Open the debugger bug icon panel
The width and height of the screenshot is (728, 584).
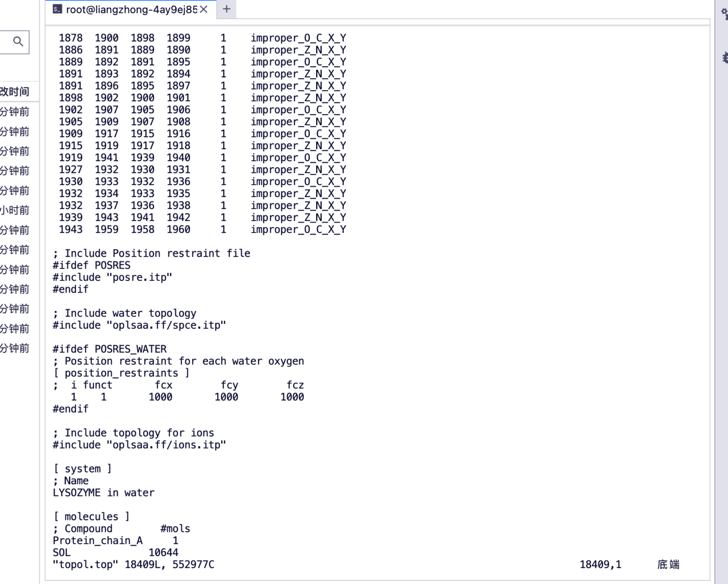(724, 58)
